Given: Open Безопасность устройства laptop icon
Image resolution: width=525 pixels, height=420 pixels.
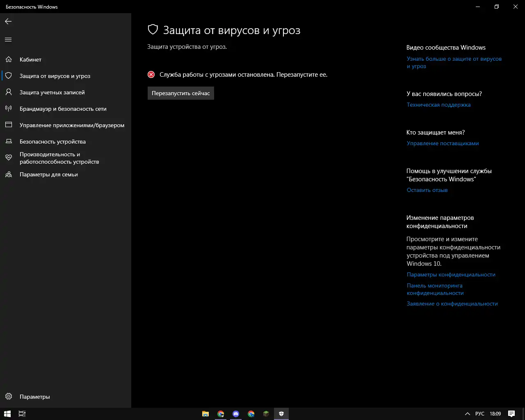Looking at the screenshot, I should pyautogui.click(x=9, y=142).
